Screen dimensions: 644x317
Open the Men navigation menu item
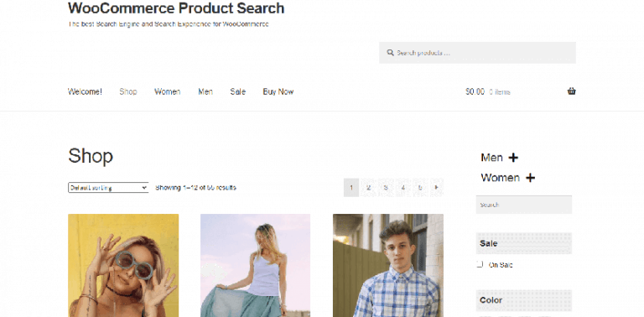click(205, 91)
